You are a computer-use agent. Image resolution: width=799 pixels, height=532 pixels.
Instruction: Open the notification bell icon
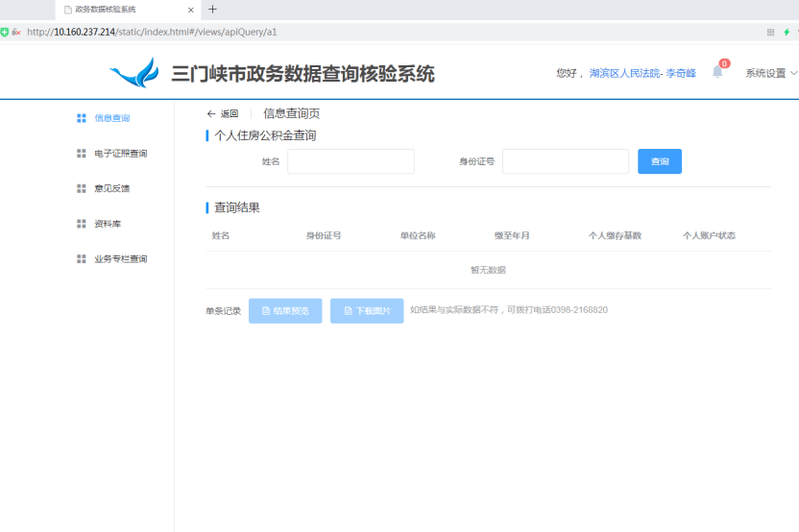click(717, 72)
